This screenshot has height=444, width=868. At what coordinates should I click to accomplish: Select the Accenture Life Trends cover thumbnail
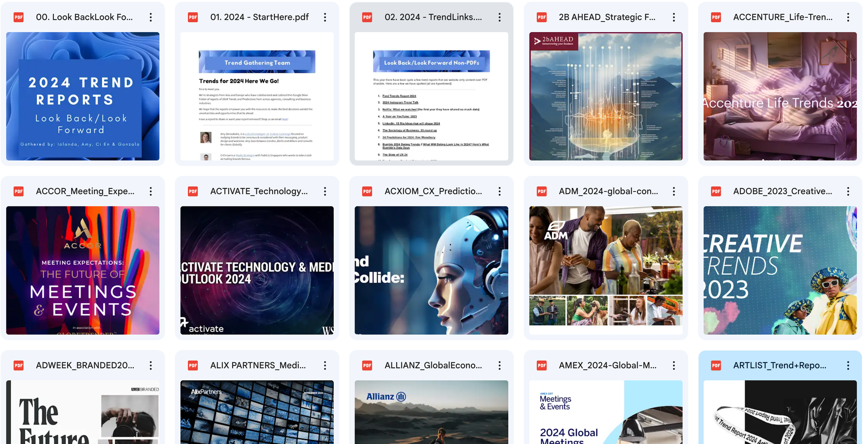(x=780, y=96)
